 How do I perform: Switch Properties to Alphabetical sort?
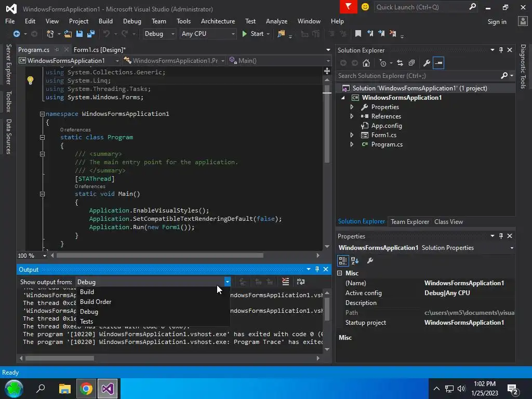355,261
